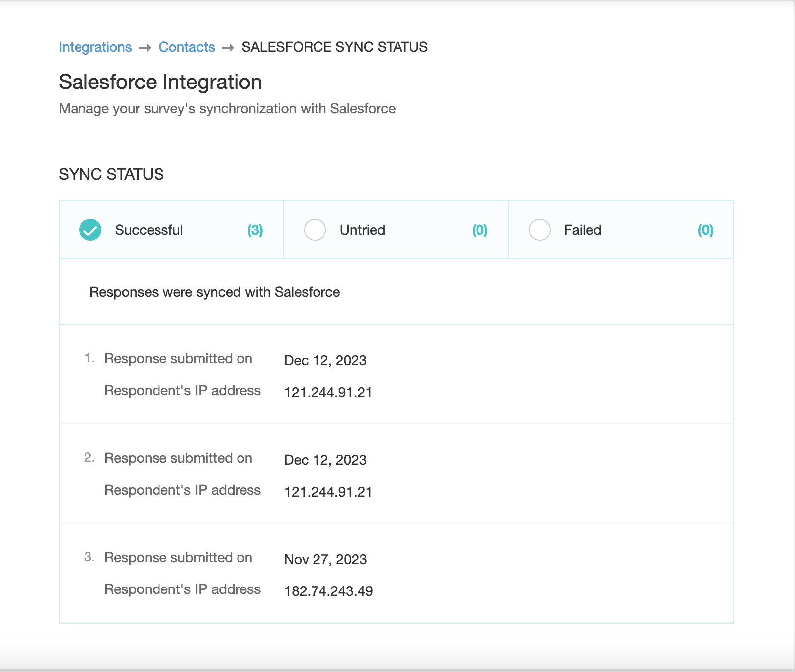795x672 pixels.
Task: Click the Untried count (0)
Action: [479, 230]
